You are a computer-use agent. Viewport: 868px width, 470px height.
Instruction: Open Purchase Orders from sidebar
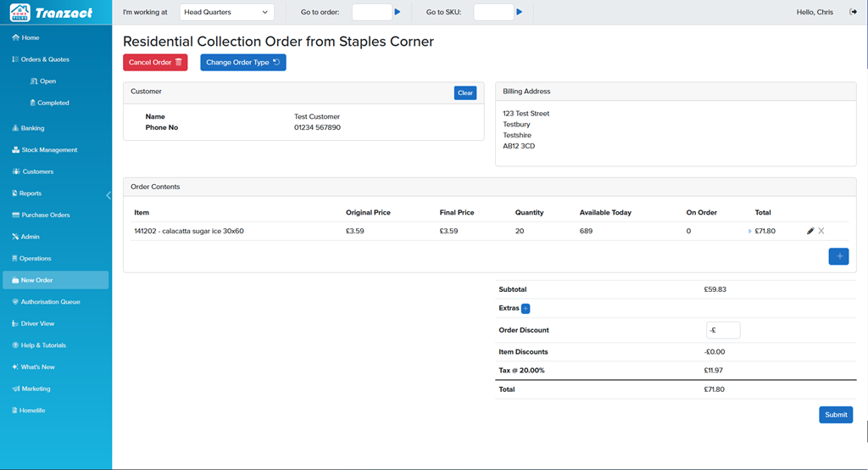click(x=47, y=215)
